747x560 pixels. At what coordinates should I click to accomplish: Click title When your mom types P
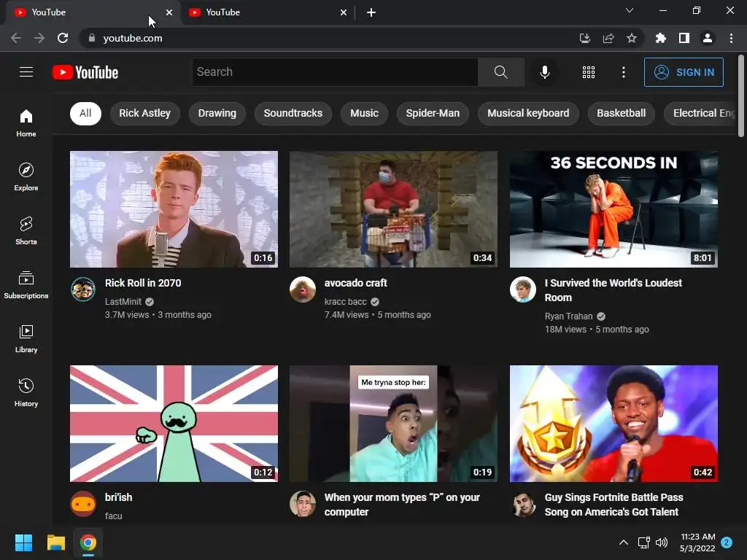click(x=402, y=505)
